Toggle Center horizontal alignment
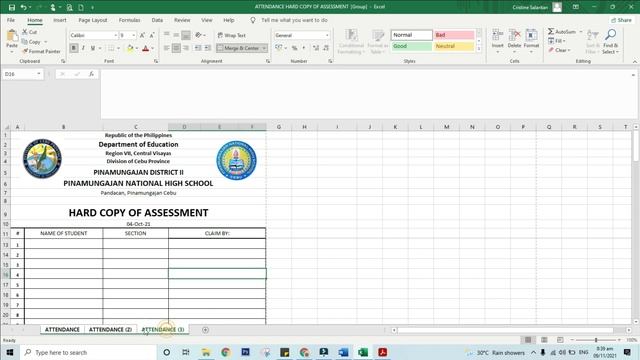Viewport: 640px width, 360px height. (x=176, y=48)
